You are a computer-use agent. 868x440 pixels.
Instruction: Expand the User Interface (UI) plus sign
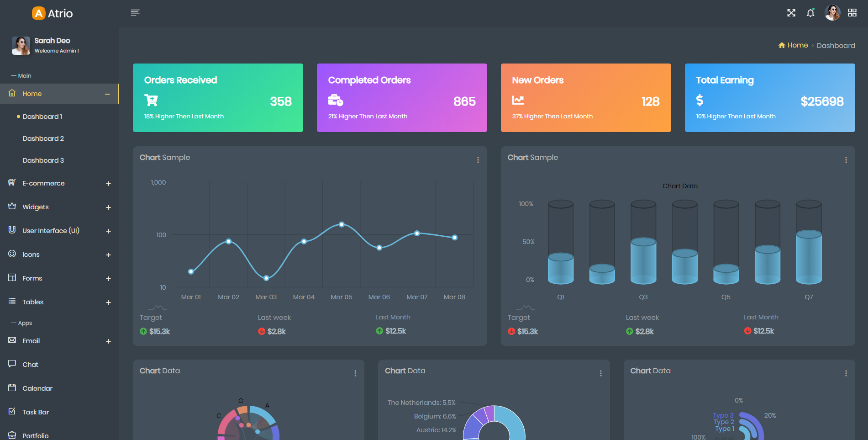coord(108,231)
